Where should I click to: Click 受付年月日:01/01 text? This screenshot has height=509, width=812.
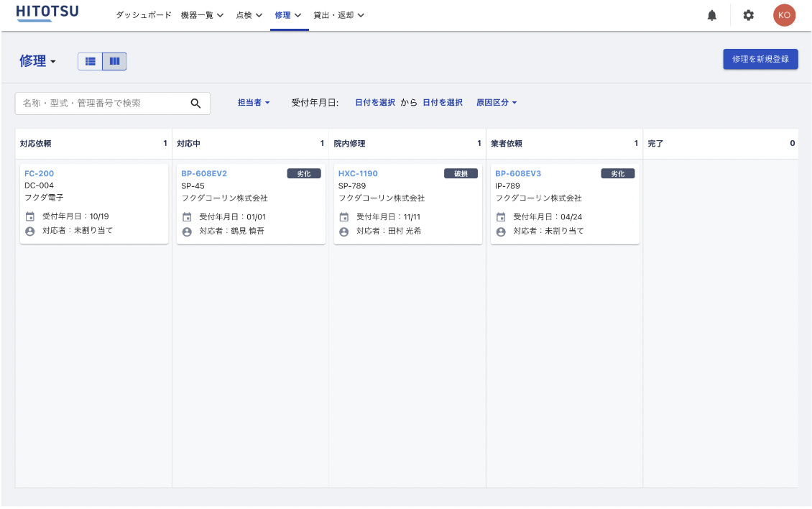(233, 216)
